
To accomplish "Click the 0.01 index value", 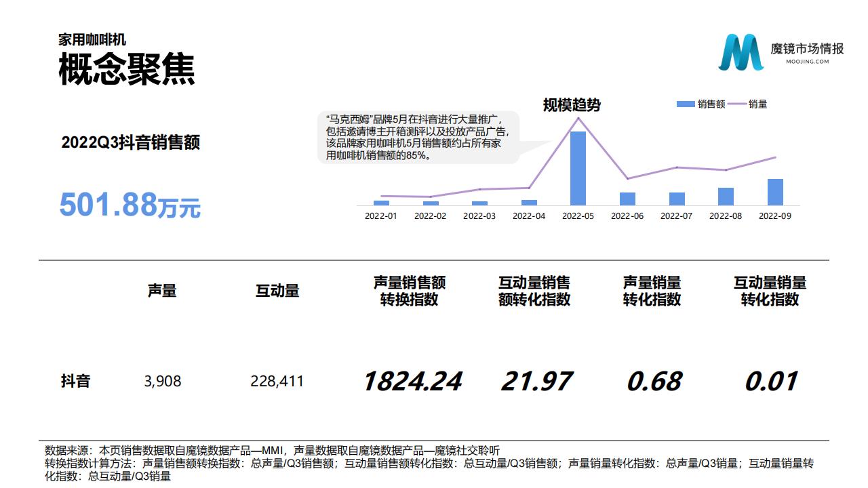I will pos(771,382).
